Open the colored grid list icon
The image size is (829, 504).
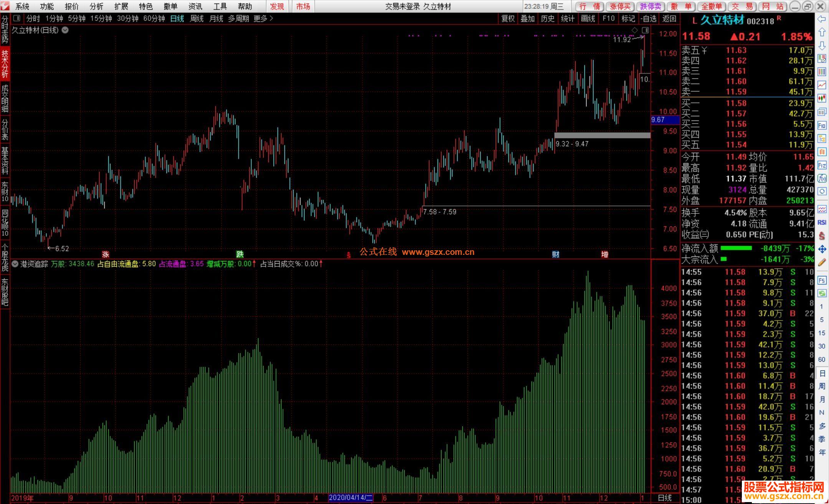(x=822, y=72)
